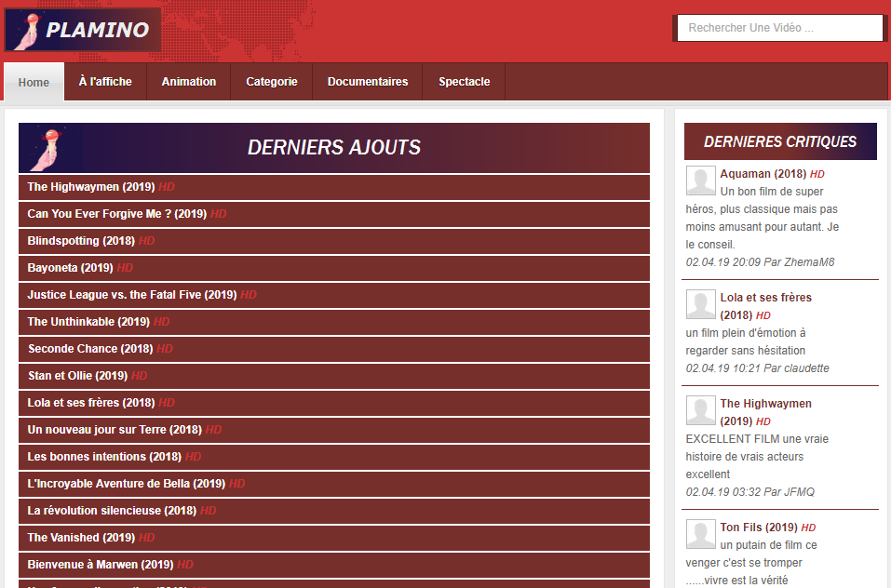Click the Rechercher Une Vidéo search field

pos(779,28)
